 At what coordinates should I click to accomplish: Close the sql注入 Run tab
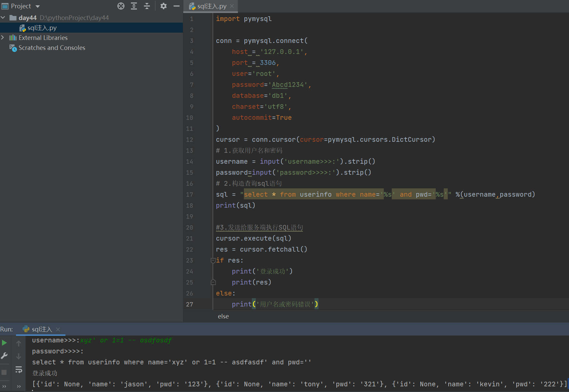click(x=58, y=329)
